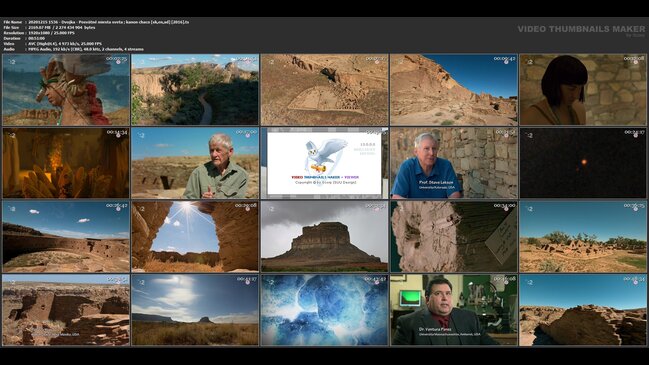Select grassy plain with bright sky thumbnail
Screen dimensions: 649x365
(x=195, y=310)
